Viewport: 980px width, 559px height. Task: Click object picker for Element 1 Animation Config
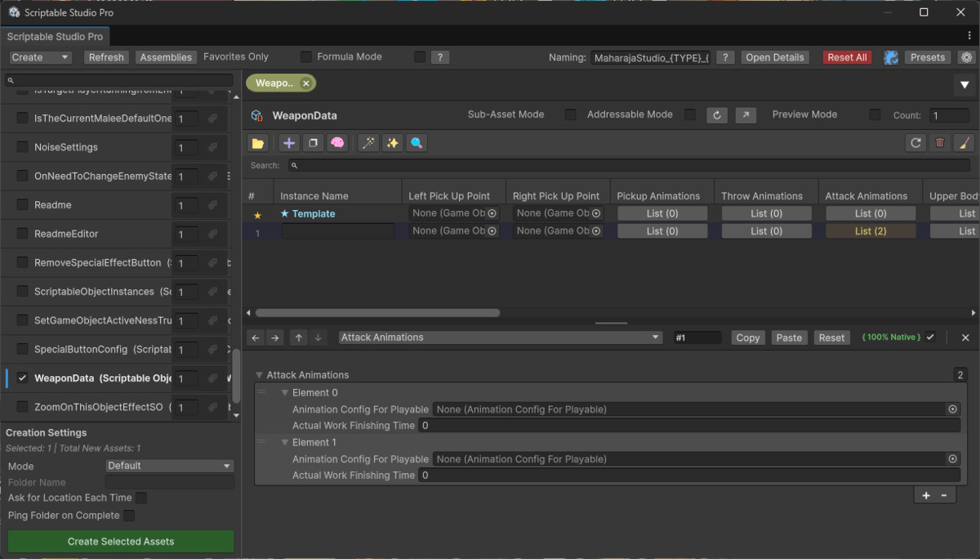pos(952,459)
